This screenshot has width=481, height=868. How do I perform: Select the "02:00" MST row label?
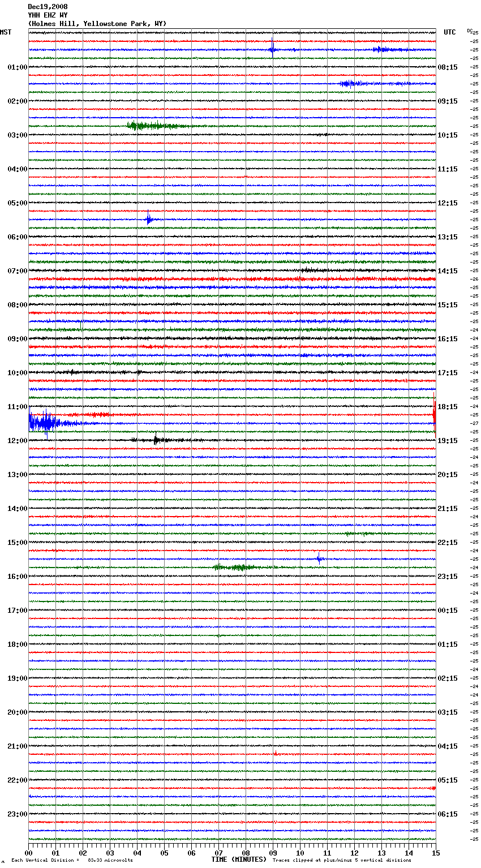pos(17,101)
